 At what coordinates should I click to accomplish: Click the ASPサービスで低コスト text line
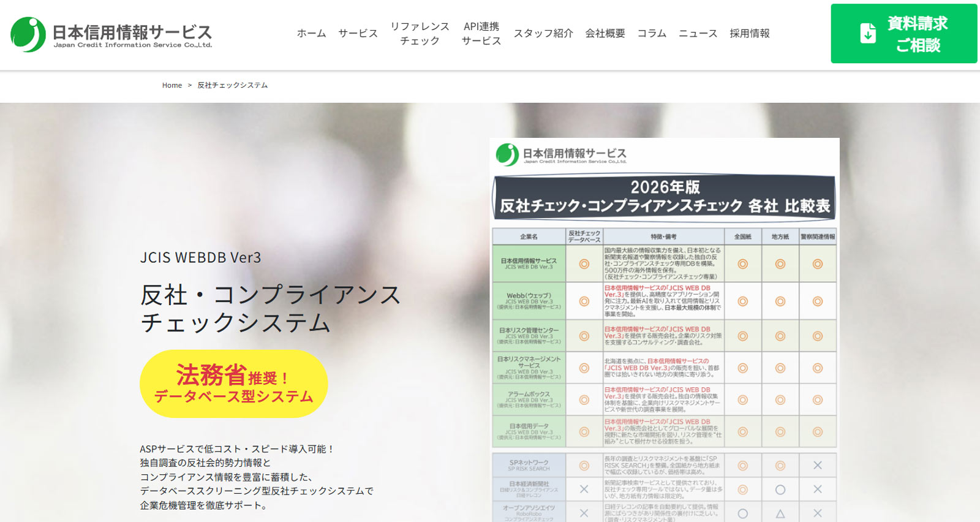[x=237, y=448]
